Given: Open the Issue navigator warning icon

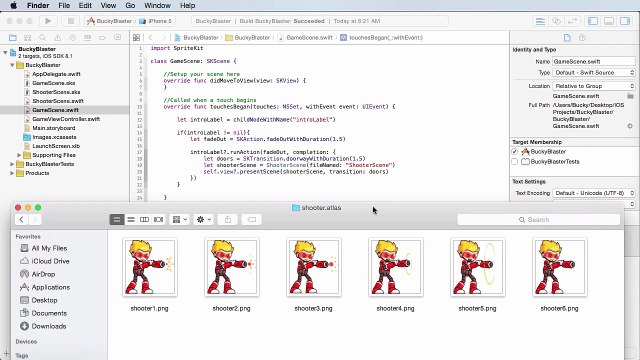Looking at the screenshot, I should pyautogui.click(x=58, y=38).
